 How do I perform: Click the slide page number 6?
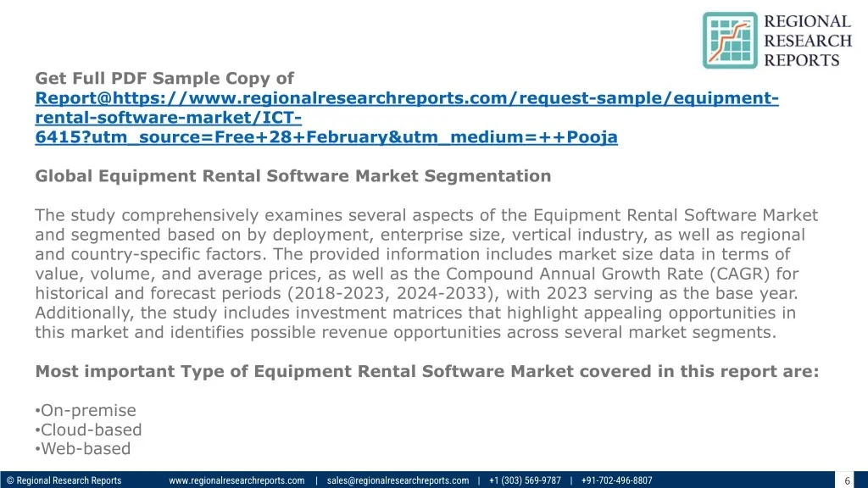[x=847, y=481]
